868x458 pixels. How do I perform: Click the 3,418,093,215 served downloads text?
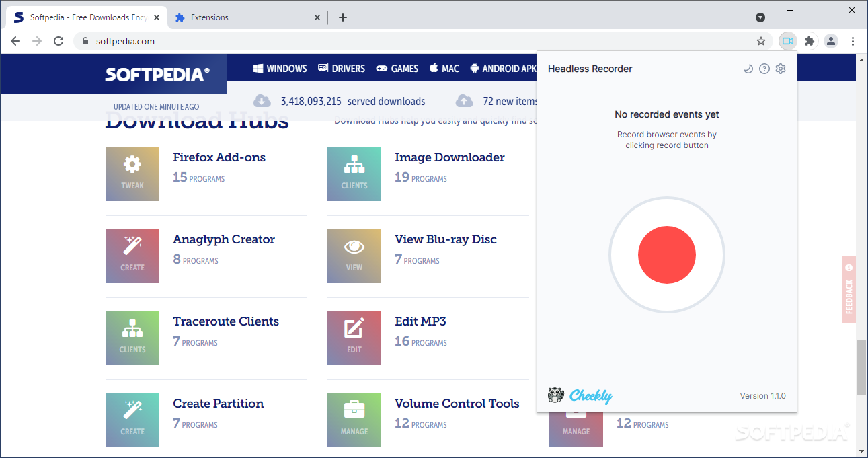click(x=353, y=102)
